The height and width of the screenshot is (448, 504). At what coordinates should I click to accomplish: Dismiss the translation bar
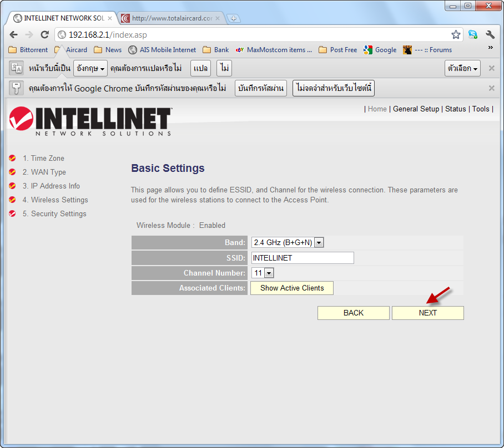(x=491, y=68)
